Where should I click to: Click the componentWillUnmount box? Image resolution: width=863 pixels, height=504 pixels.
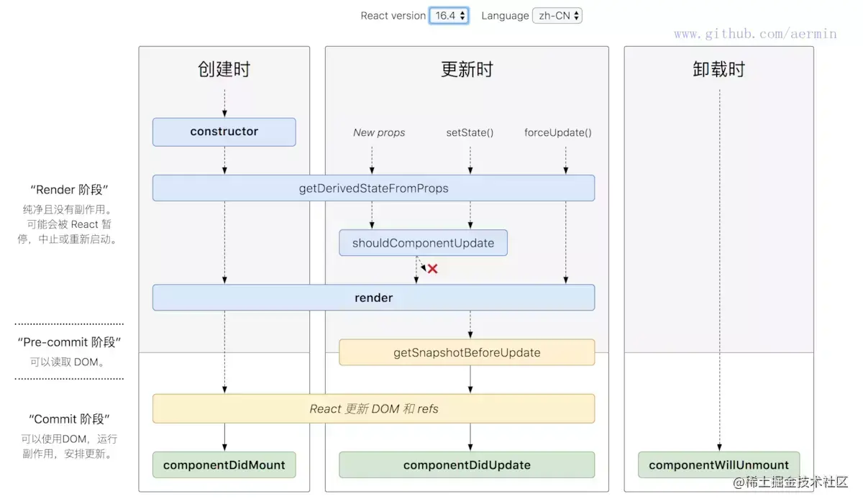718,464
